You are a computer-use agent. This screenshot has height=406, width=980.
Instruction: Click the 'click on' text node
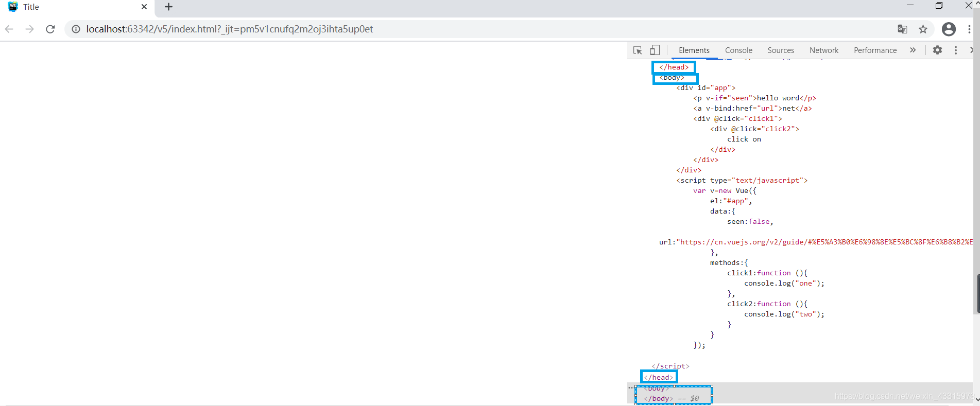coord(744,139)
